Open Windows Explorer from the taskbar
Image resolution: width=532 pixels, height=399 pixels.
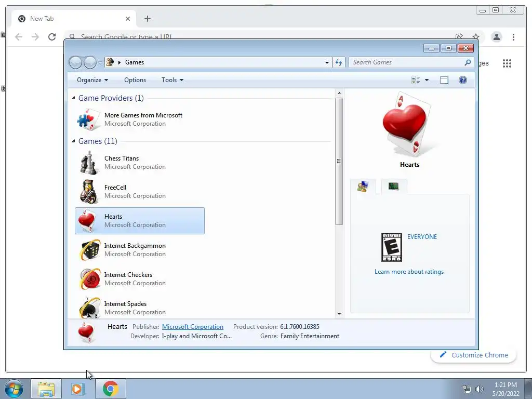(46, 389)
